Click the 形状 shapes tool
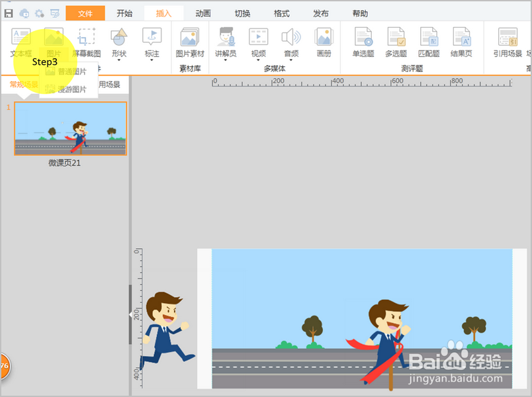Image resolution: width=532 pixels, height=397 pixels. (119, 42)
